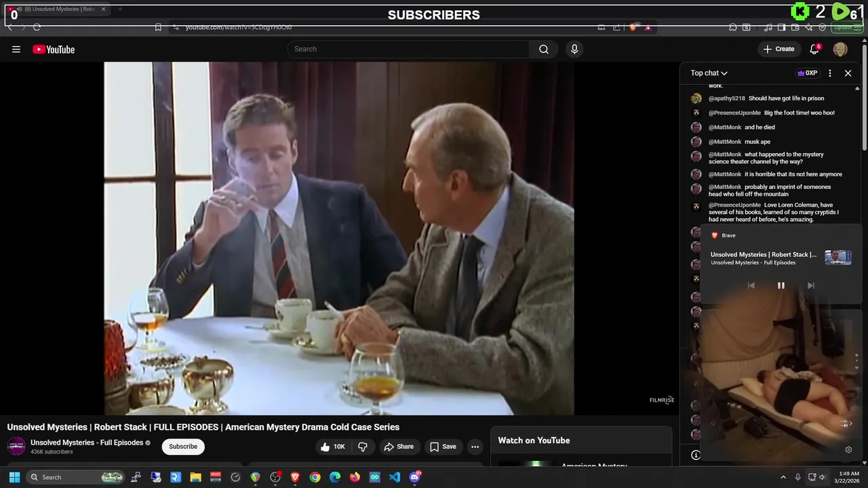Open the taskbar clock and date

[848, 477]
